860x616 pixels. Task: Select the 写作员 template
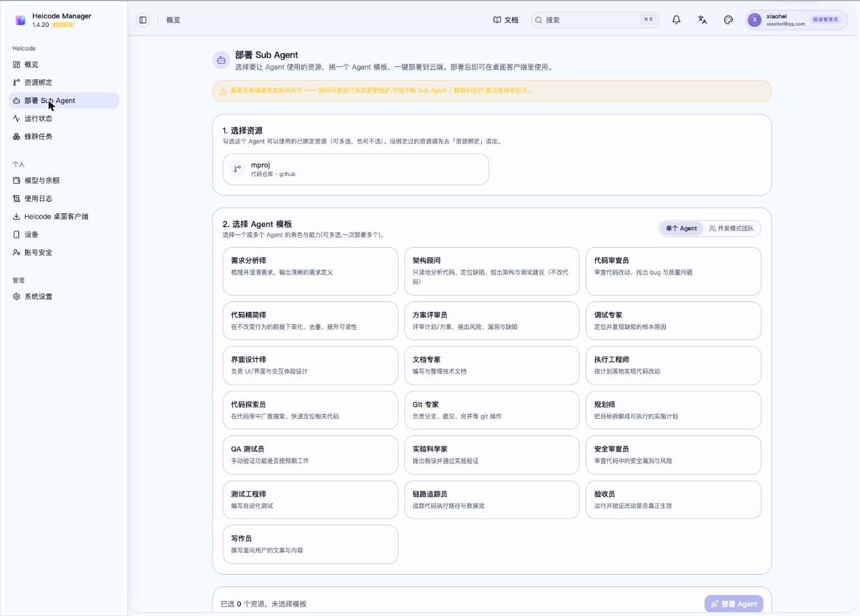(x=311, y=544)
